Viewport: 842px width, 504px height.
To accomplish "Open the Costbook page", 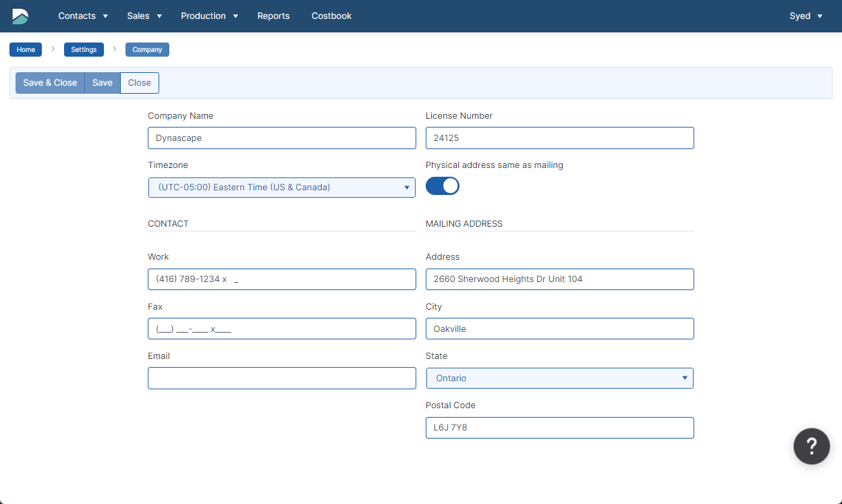I will (x=331, y=16).
